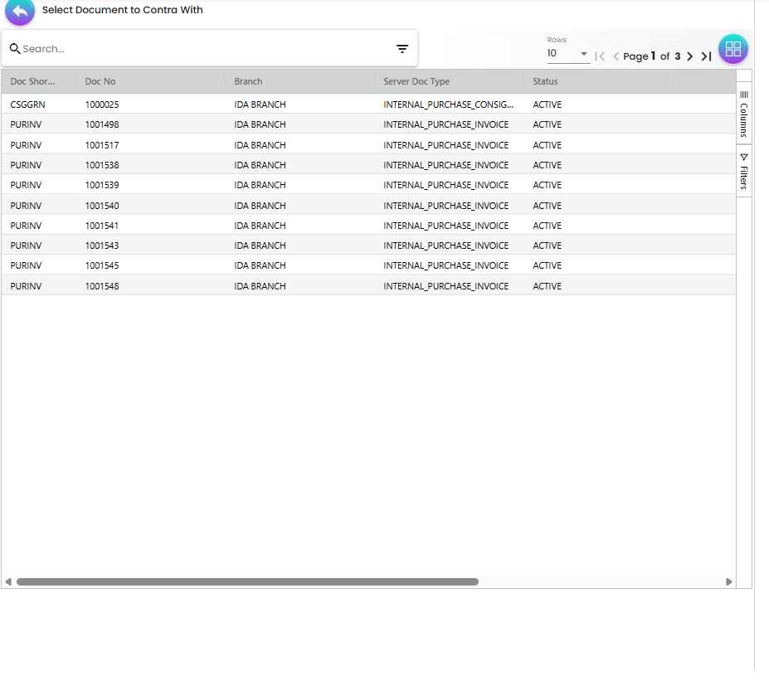Go back using the back arrow icon
The width and height of the screenshot is (769, 700).
coord(19,13)
